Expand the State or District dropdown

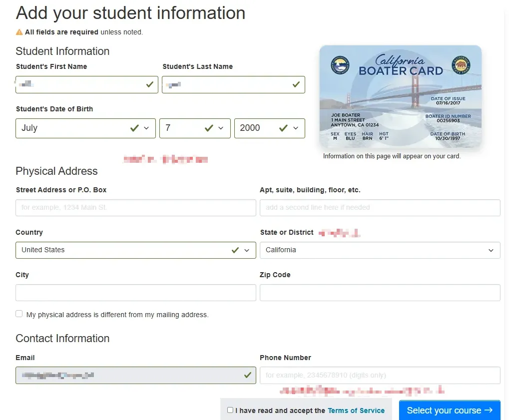click(x=380, y=250)
